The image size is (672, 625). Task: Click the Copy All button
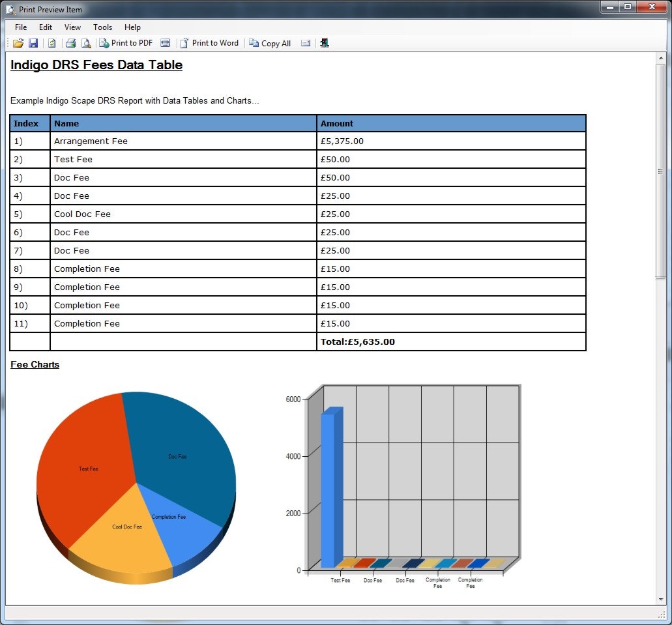269,43
